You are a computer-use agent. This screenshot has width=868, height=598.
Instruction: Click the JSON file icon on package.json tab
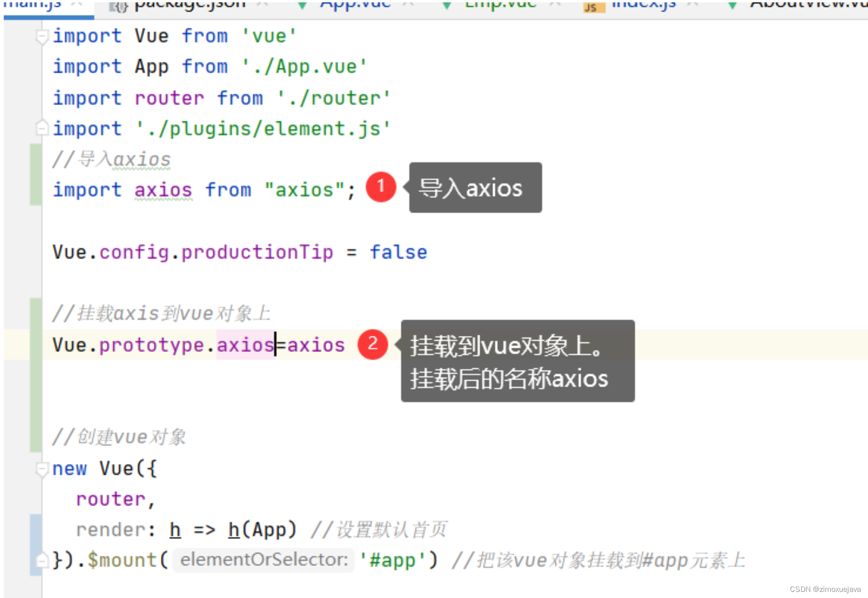118,7
